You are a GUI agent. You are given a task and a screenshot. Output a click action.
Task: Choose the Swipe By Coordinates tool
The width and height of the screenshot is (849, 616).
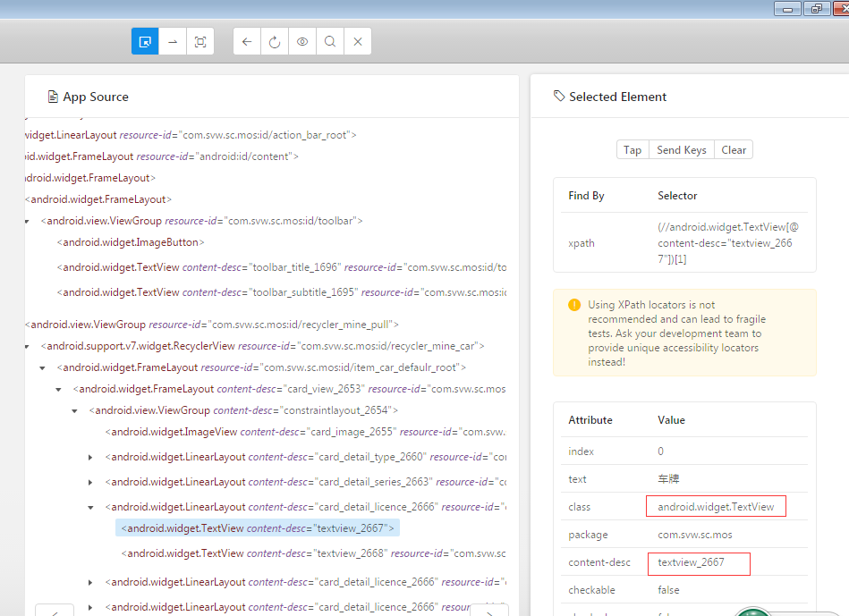click(173, 42)
